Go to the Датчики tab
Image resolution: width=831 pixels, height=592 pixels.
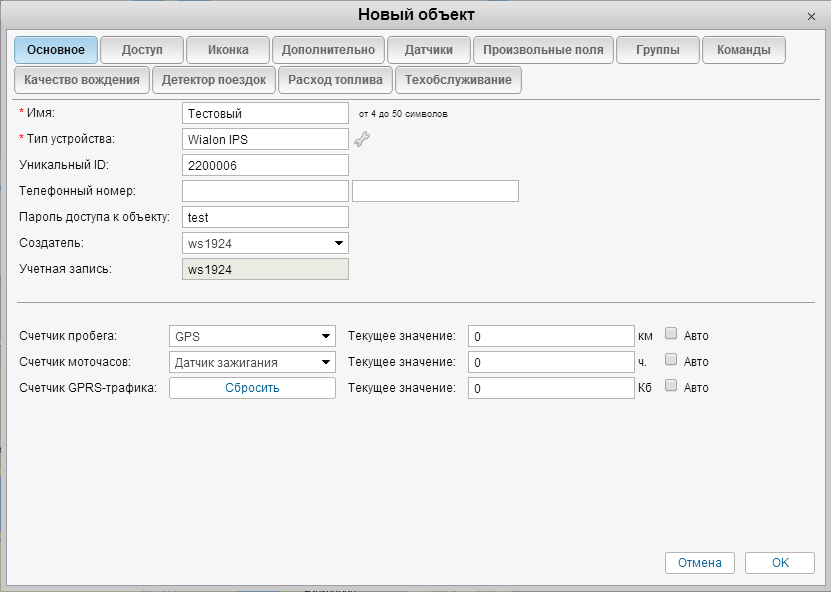[x=429, y=50]
